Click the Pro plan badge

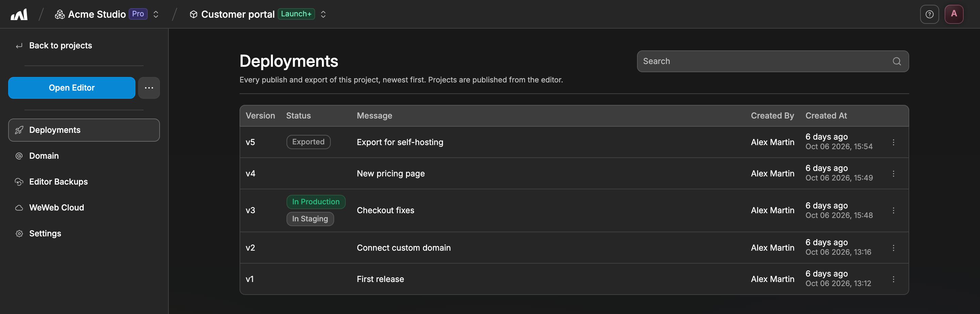click(138, 14)
